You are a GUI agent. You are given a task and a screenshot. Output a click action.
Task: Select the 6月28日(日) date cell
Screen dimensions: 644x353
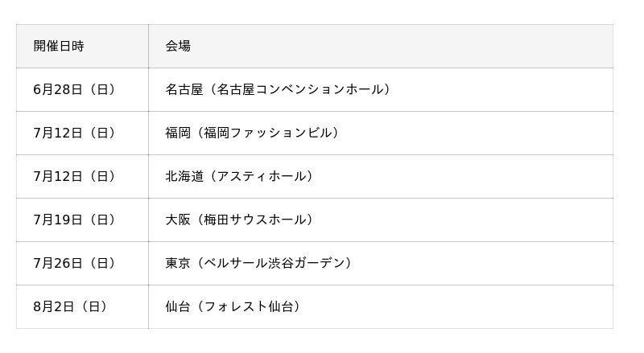[74, 89]
